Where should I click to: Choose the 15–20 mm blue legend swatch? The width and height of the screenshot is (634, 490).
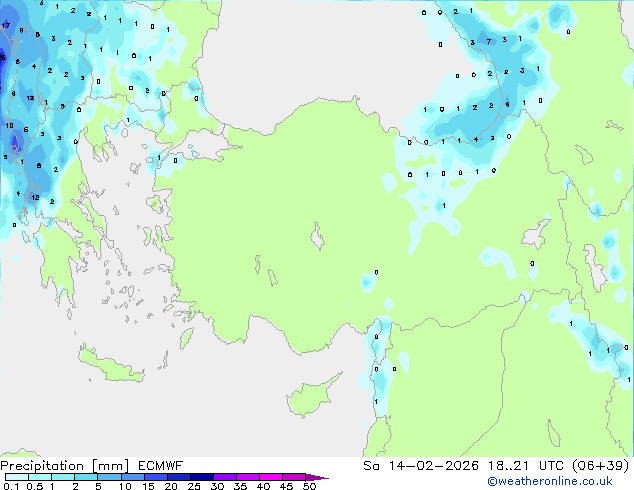pos(156,477)
